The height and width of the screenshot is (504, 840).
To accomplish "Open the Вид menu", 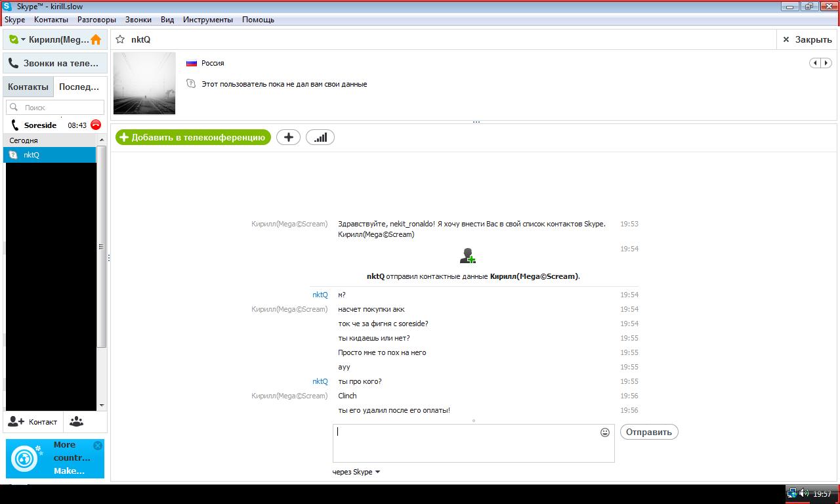I will coord(167,20).
